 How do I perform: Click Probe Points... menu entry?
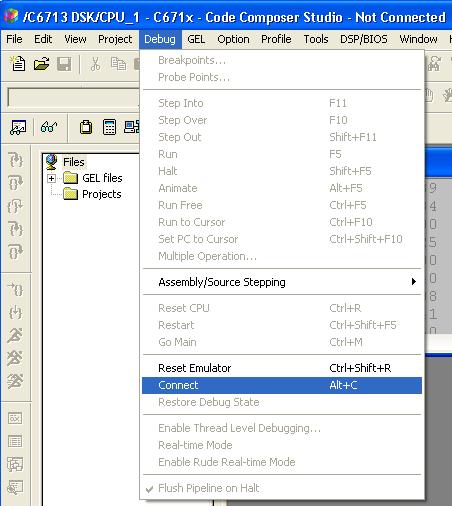(x=282, y=77)
